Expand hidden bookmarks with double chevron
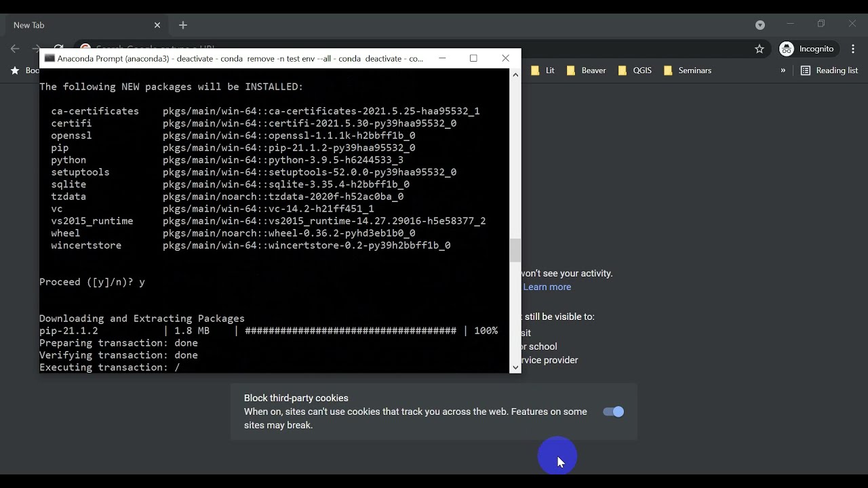Viewport: 868px width, 488px height. click(783, 70)
